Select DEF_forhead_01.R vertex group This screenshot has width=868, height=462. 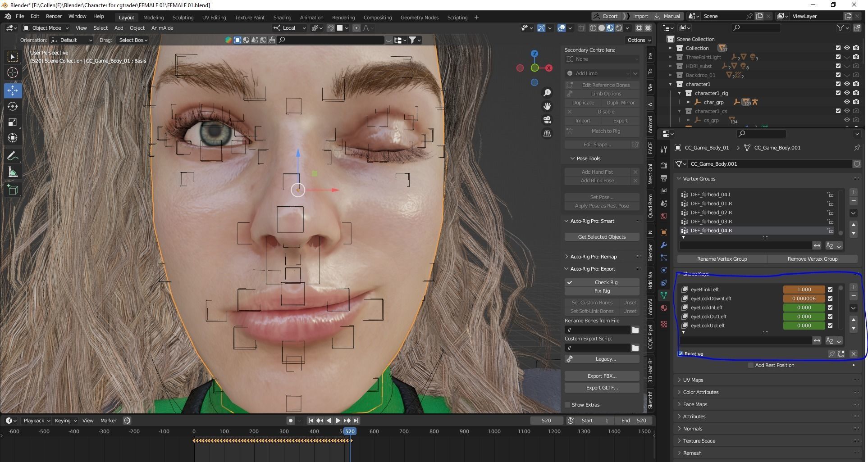(x=757, y=204)
